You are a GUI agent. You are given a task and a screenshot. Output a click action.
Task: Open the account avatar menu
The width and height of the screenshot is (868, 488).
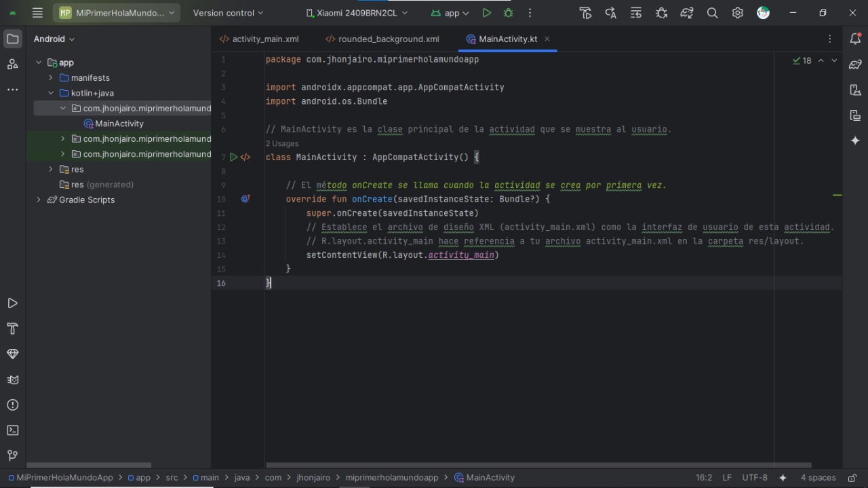click(764, 13)
